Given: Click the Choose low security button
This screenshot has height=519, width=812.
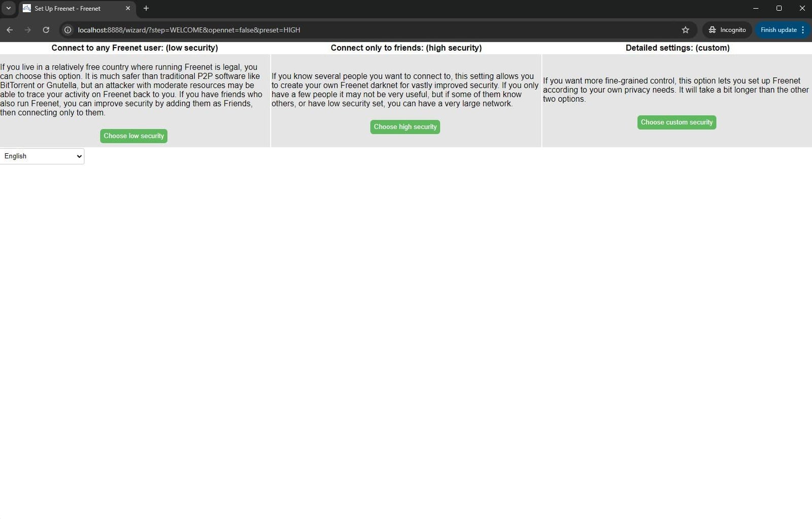Looking at the screenshot, I should click(x=133, y=136).
